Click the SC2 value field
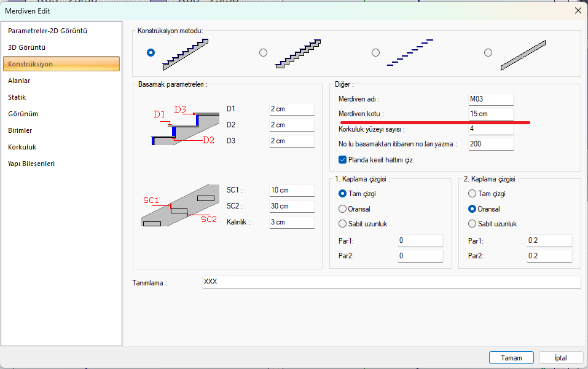This screenshot has height=369, width=588. [292, 206]
